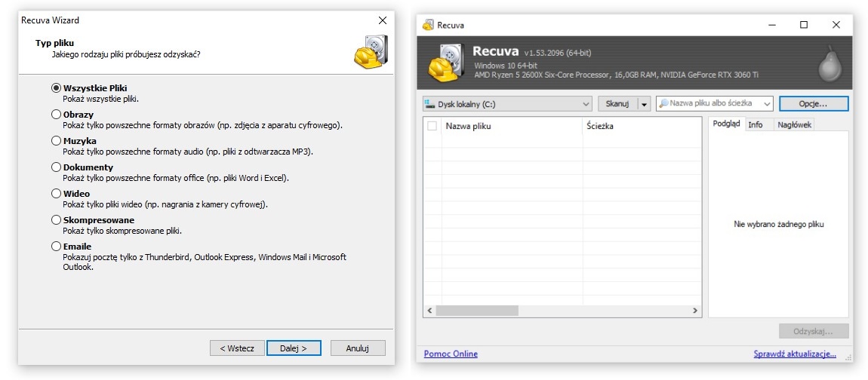Image resolution: width=868 pixels, height=380 pixels.
Task: Click Sprawdź aktualizacje... link
Action: pyautogui.click(x=795, y=354)
